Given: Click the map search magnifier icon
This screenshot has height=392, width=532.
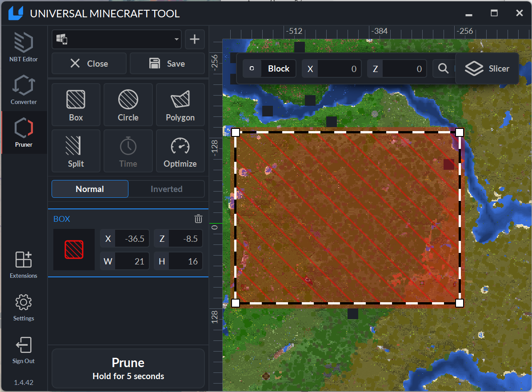Looking at the screenshot, I should (443, 68).
